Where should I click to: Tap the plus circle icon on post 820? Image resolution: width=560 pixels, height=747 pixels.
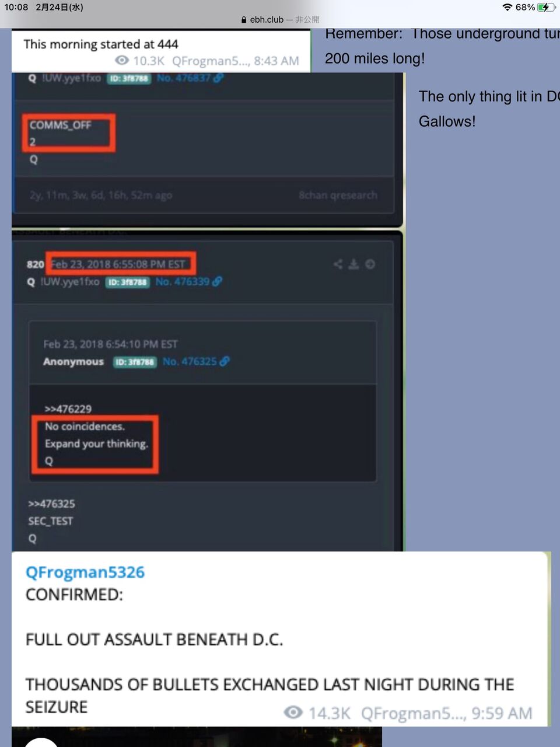click(370, 264)
